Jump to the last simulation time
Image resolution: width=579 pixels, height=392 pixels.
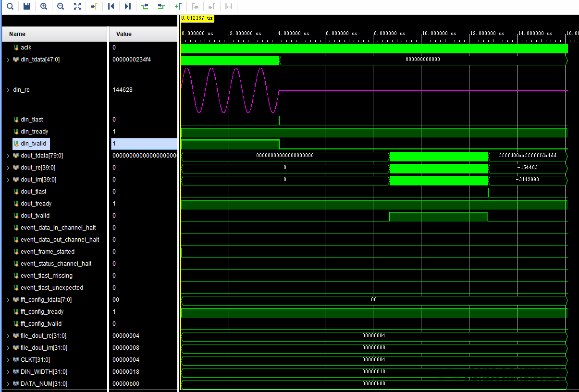click(128, 6)
